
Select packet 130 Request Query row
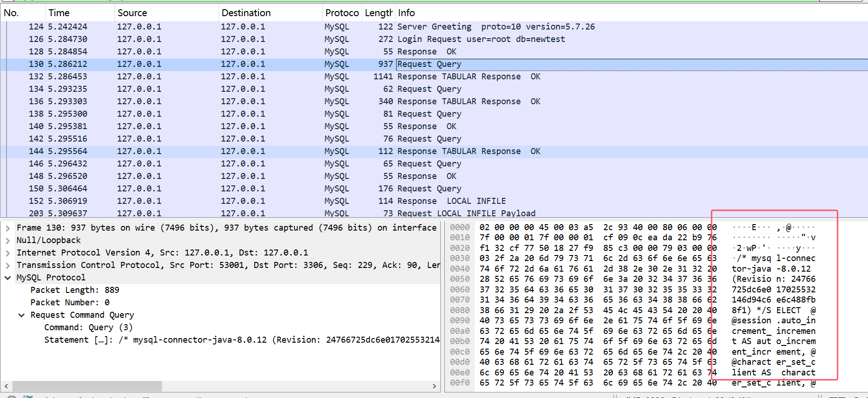434,64
